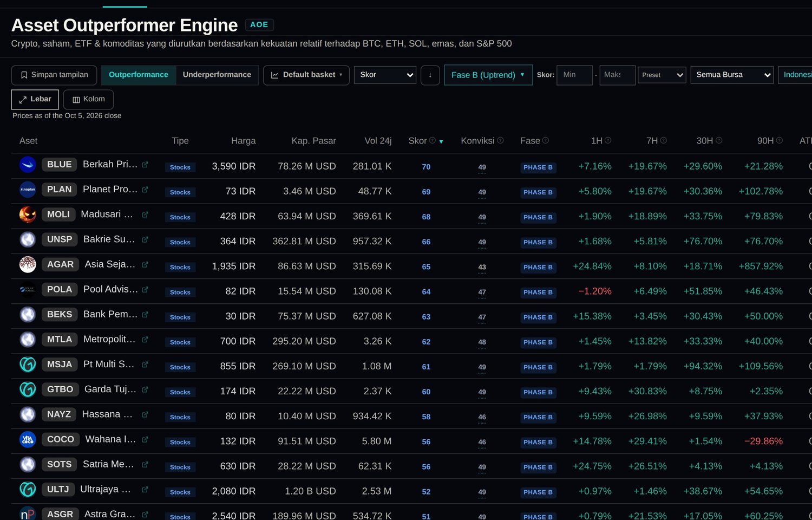This screenshot has width=812, height=520.
Task: Open the external link icon for AGAR
Action: (145, 264)
